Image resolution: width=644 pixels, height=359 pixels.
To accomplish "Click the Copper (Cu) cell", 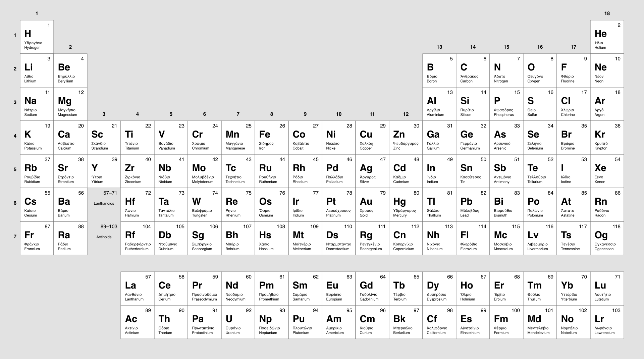I will pos(372,138).
